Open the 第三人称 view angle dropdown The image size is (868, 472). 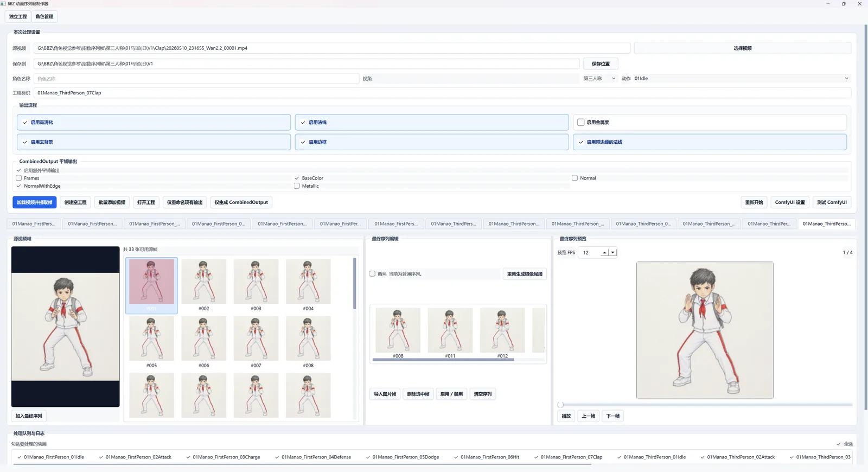click(x=599, y=79)
